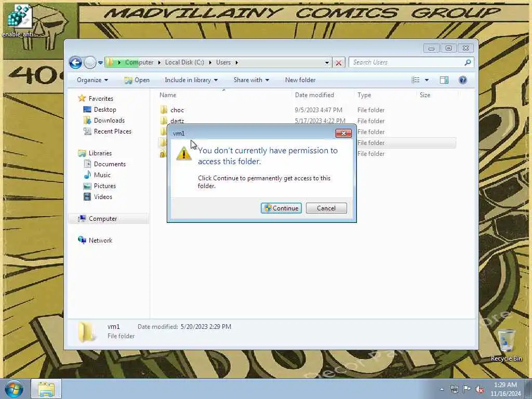Select Favorites in the navigation pane
The image size is (532, 399).
tap(101, 99)
